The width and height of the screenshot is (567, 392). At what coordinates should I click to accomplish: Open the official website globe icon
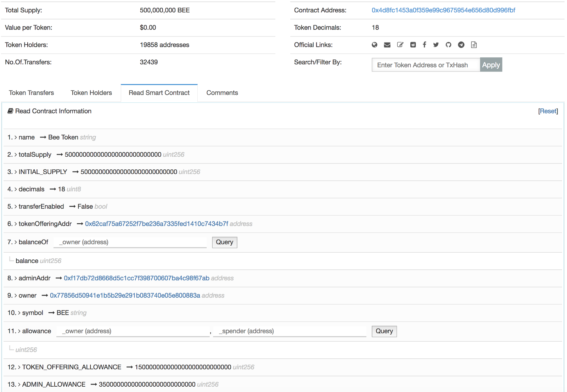tap(375, 45)
